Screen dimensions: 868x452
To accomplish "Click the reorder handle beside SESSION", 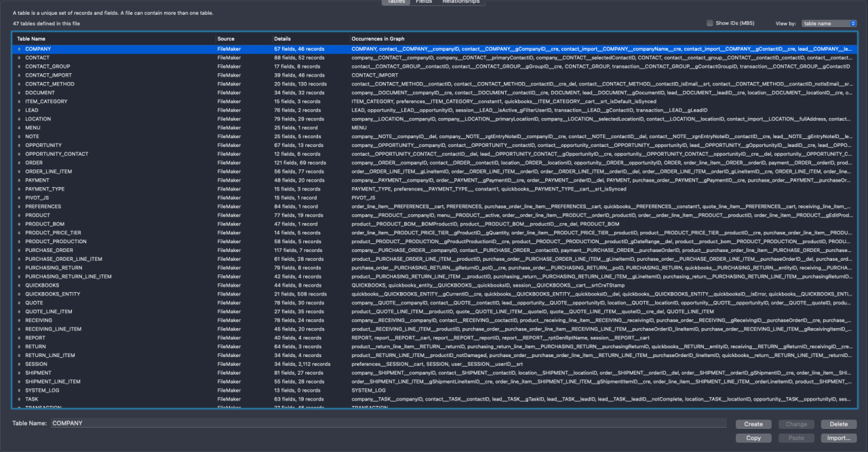I will point(19,364).
